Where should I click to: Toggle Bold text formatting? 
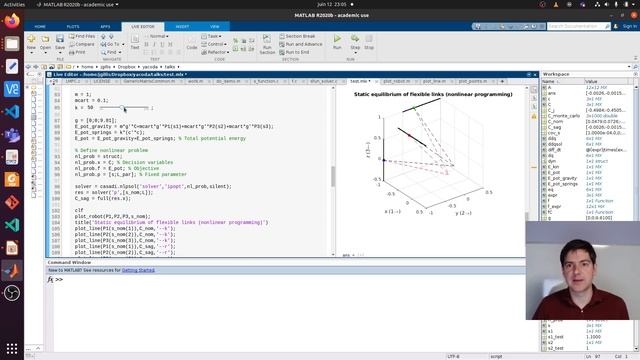click(147, 44)
